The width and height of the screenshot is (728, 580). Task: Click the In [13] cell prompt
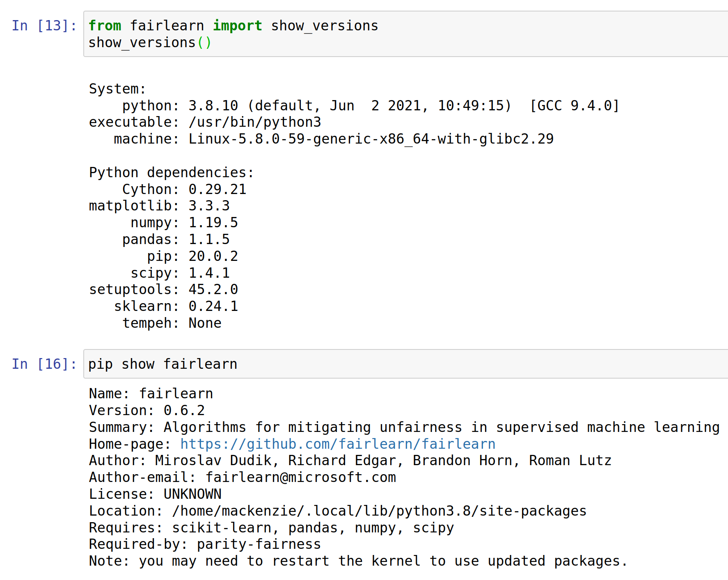pos(42,25)
